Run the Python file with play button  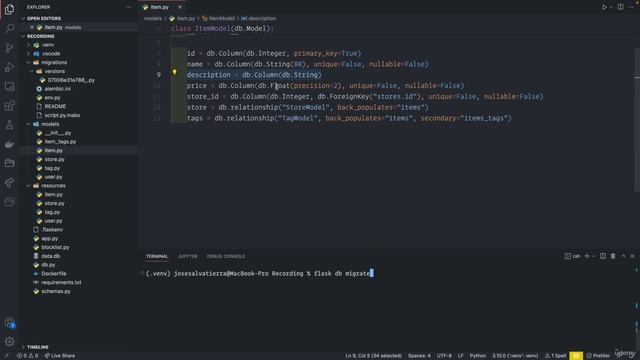(x=604, y=7)
